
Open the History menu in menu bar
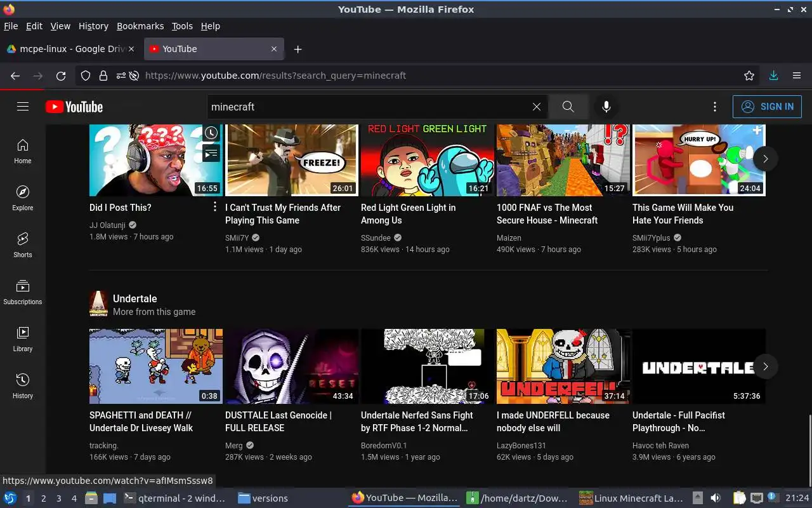[x=93, y=26]
